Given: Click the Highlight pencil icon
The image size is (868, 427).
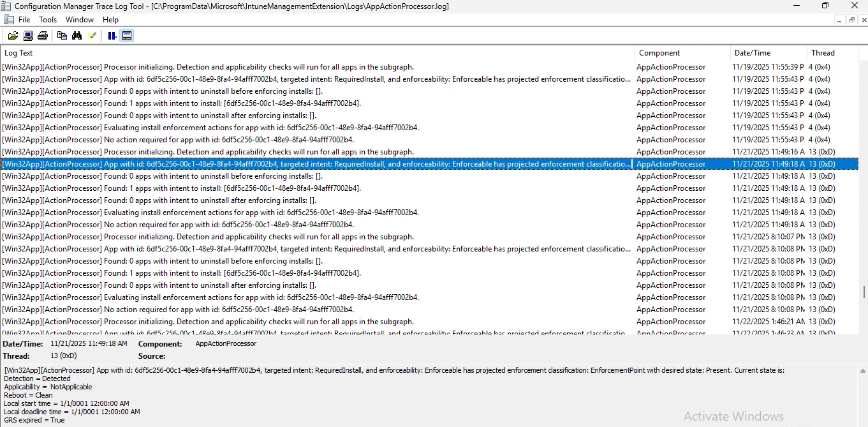Looking at the screenshot, I should tap(92, 36).
